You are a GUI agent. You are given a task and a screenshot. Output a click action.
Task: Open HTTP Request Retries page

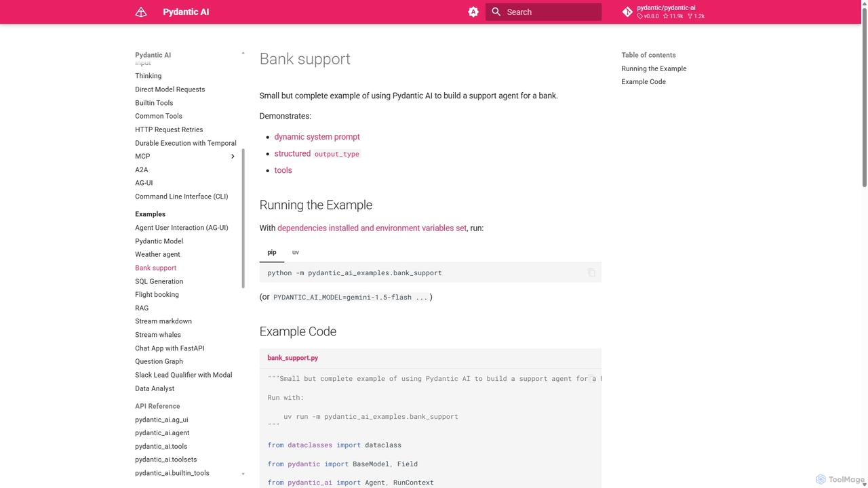169,129
